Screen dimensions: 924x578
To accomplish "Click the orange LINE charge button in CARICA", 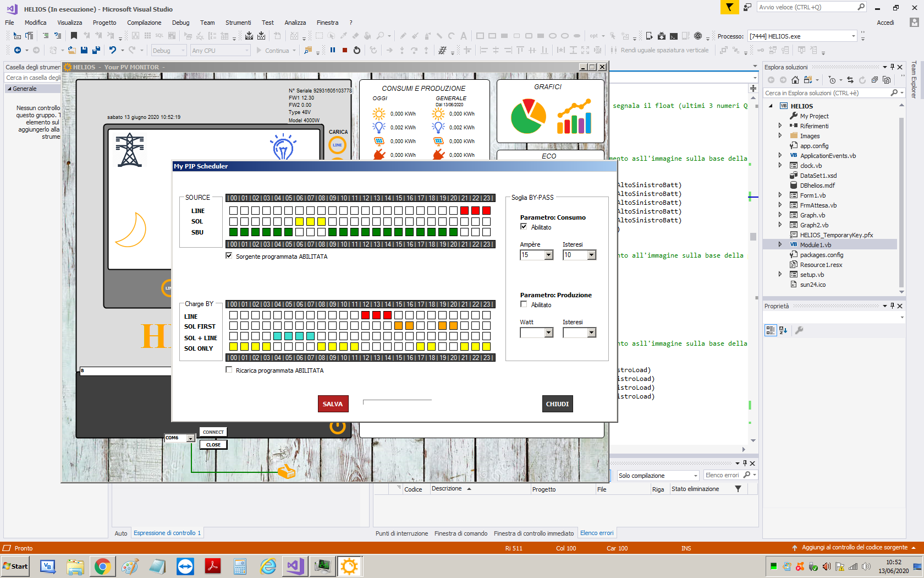I will pyautogui.click(x=337, y=145).
